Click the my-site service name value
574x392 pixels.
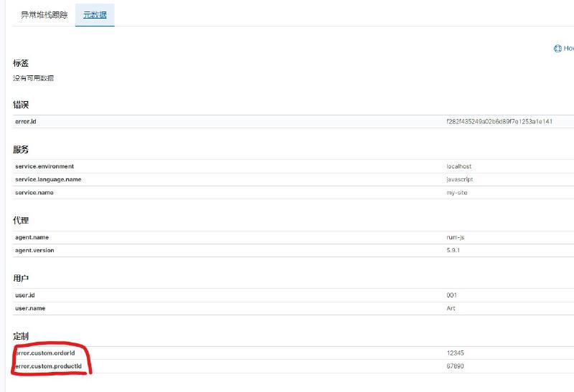point(457,193)
